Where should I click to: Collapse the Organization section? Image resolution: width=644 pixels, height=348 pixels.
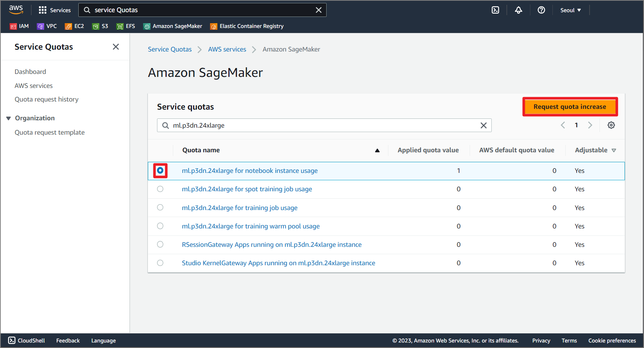click(8, 118)
